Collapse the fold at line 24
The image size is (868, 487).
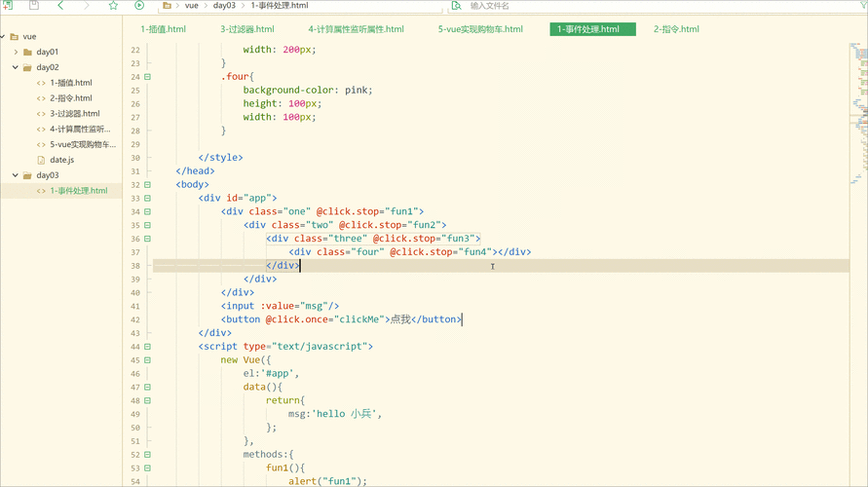(x=148, y=76)
